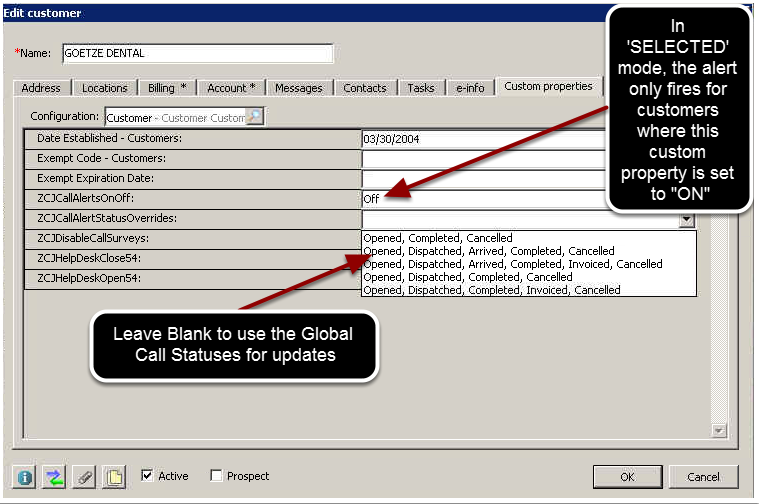The width and height of the screenshot is (759, 504).
Task: Click the yellow notes copy icon
Action: click(x=114, y=477)
